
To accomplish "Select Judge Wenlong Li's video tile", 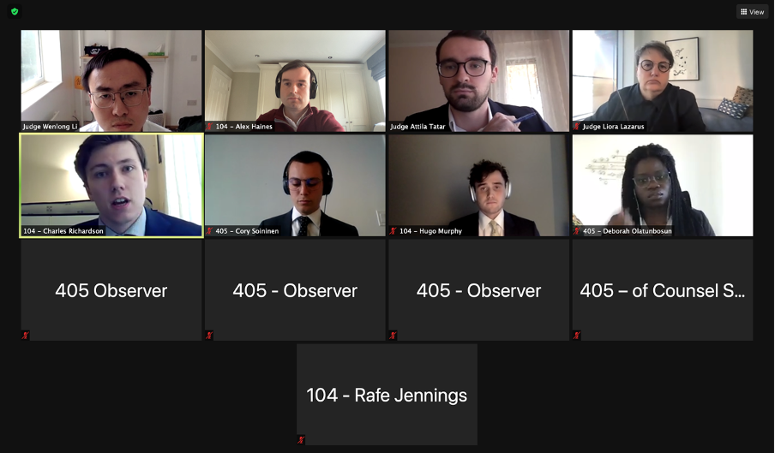I will pyautogui.click(x=111, y=81).
